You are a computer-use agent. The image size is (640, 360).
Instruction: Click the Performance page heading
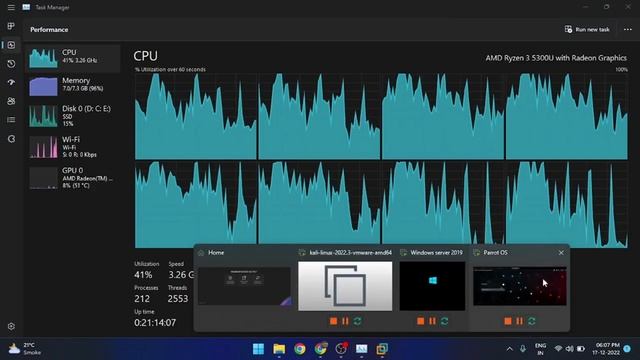click(49, 30)
